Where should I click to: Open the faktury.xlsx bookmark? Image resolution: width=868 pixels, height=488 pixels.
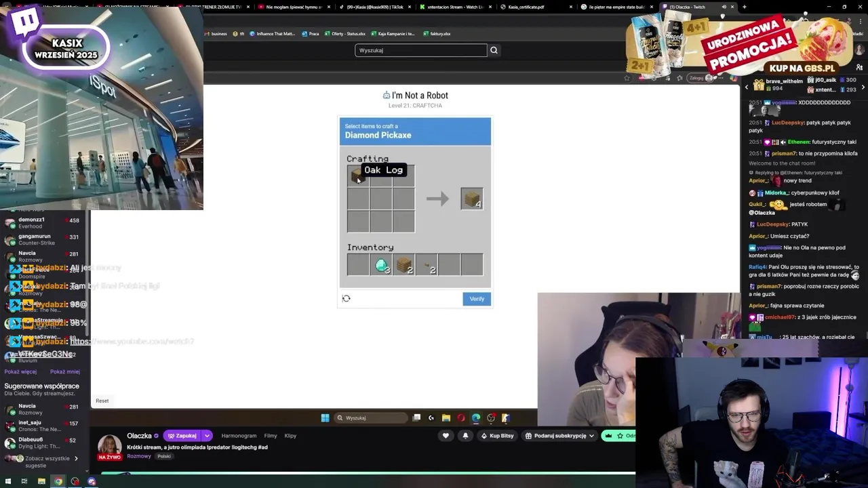(436, 33)
